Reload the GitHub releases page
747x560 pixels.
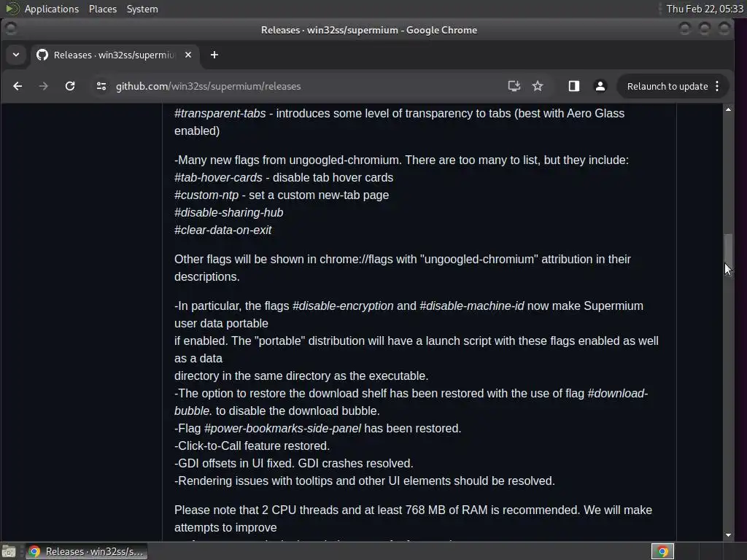tap(70, 86)
